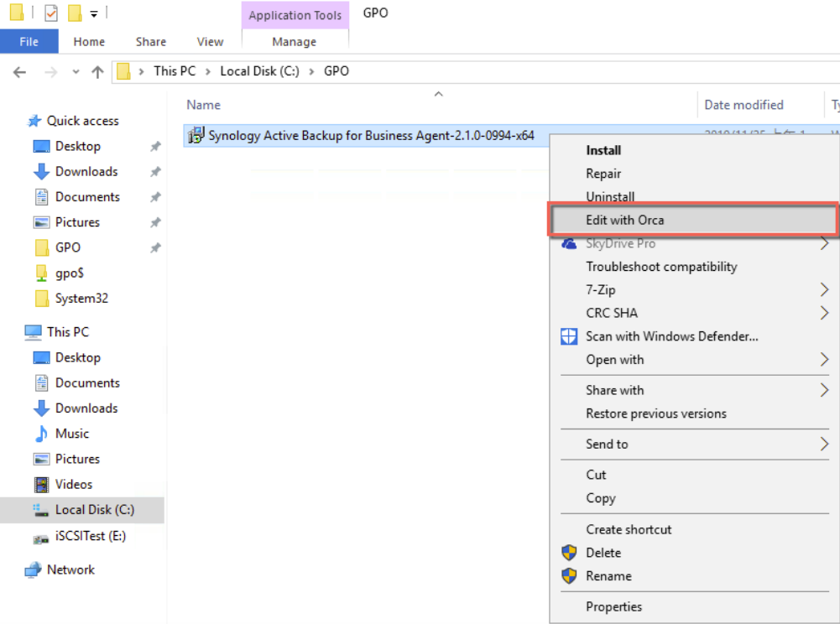Click the Synology MSI installer file icon
This screenshot has width=840, height=624.
click(196, 136)
